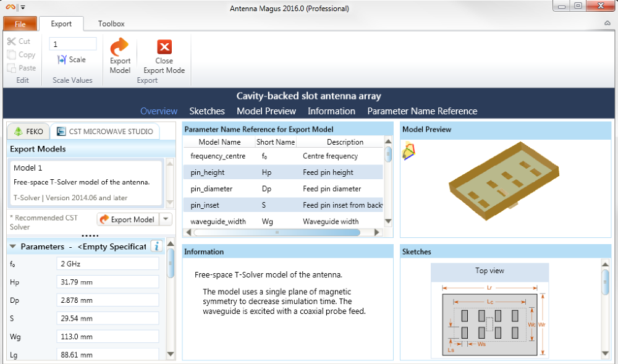Switch to the Toolbox ribbon tab
Viewport: 618px width, 364px height.
coord(111,23)
